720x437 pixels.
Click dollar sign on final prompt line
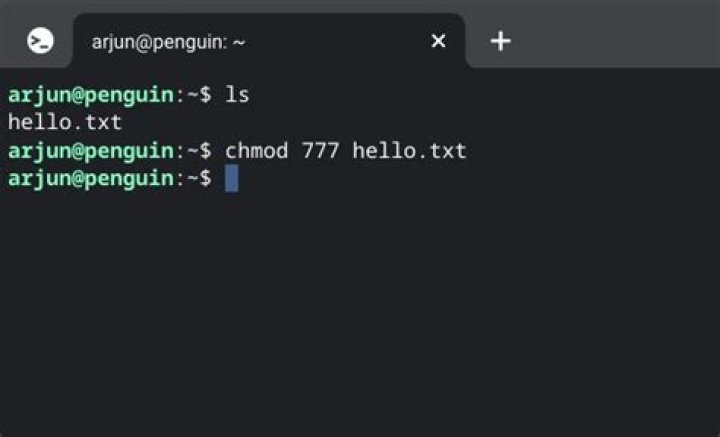pos(205,179)
